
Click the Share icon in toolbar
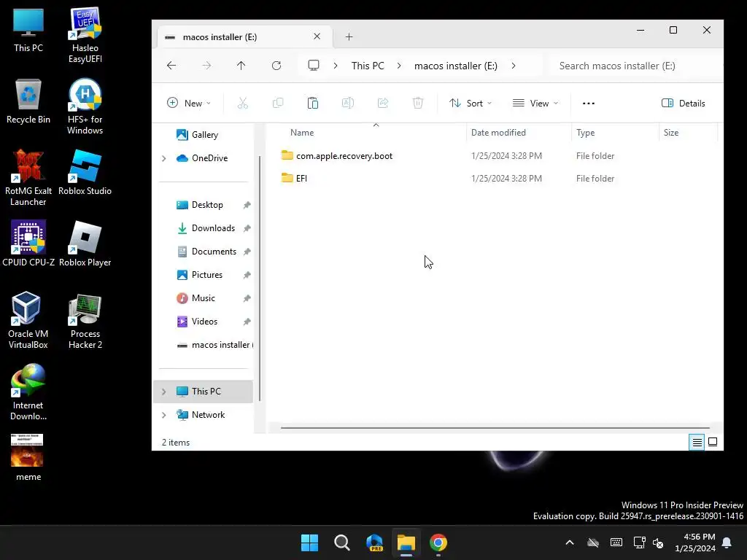383,103
